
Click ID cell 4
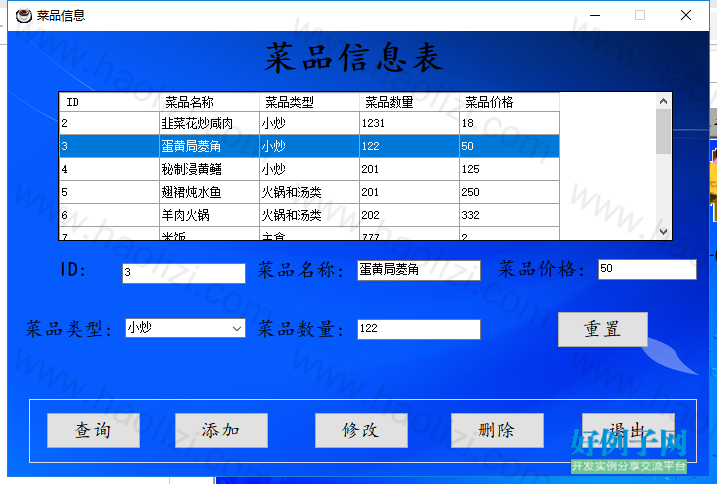point(109,169)
